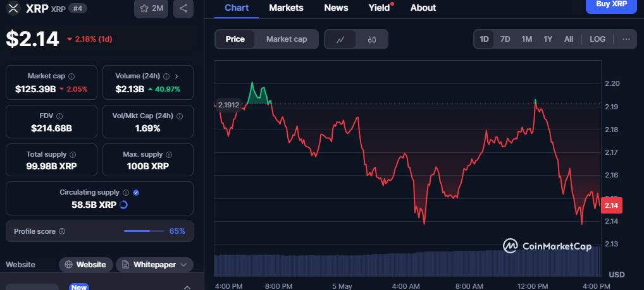644x290 pixels.
Task: Open the News tab
Action: point(336,8)
